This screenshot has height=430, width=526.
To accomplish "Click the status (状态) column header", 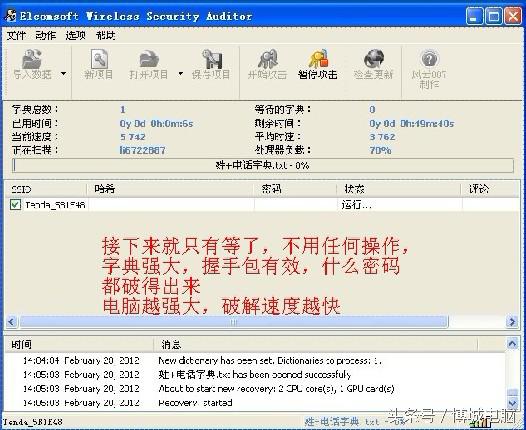I will click(x=399, y=189).
